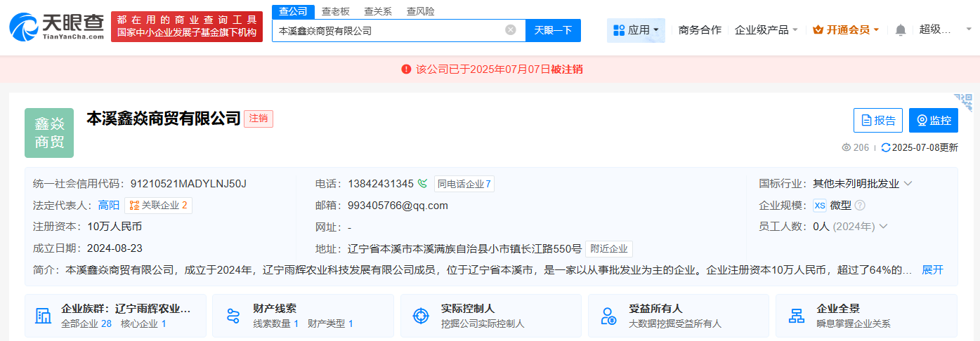Click the 同电话企业 7 tag
The image size is (980, 341).
(x=464, y=184)
